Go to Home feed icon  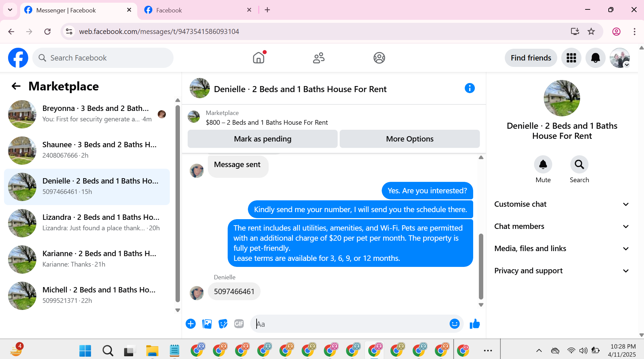tap(259, 58)
